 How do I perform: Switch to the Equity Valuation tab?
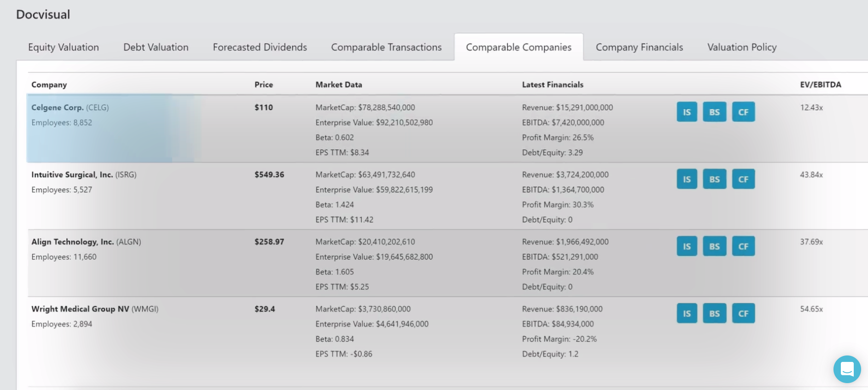coord(64,47)
